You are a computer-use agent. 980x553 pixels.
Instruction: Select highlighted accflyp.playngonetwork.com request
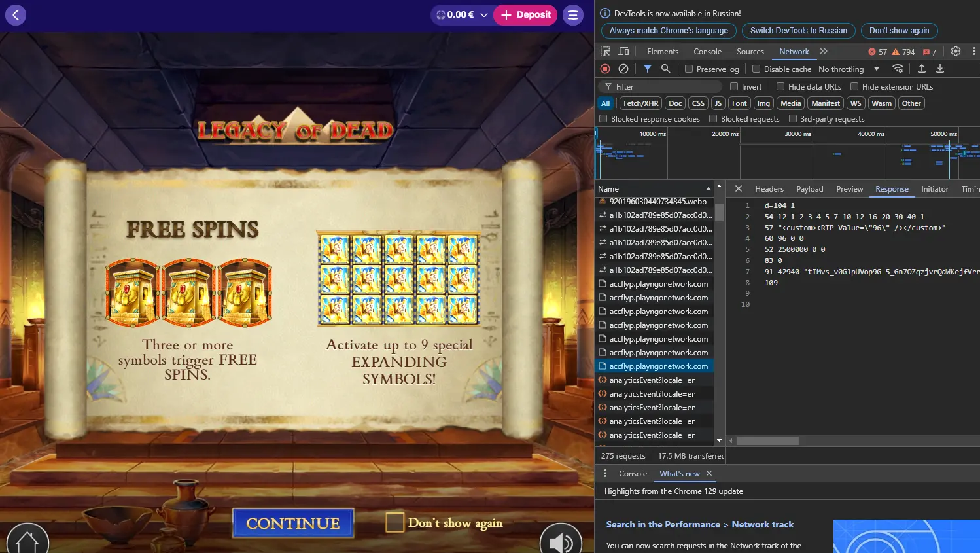[654, 366]
